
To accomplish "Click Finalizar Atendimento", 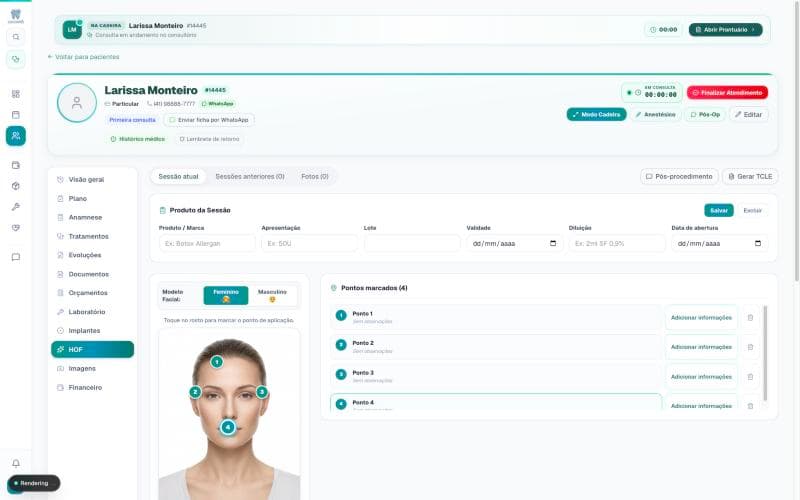I will (x=727, y=93).
